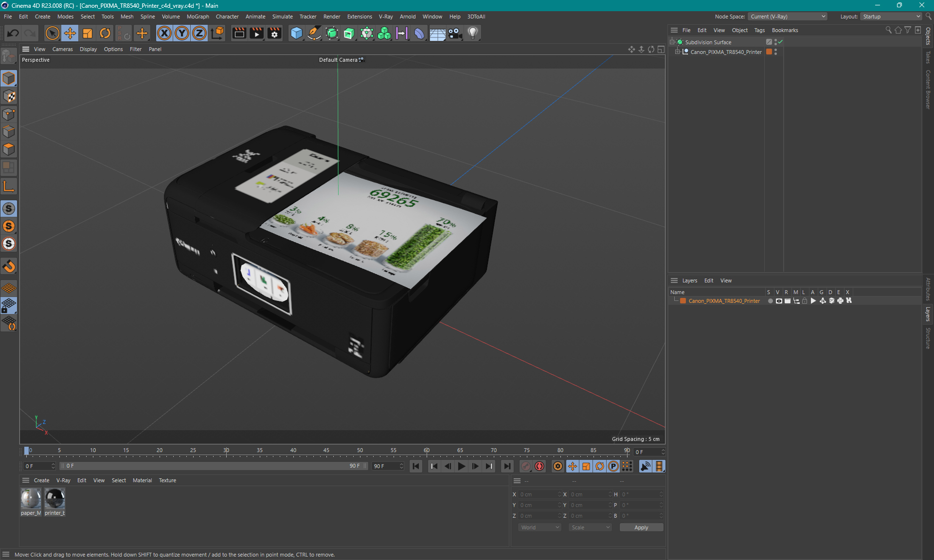Click the Cube primitive icon
The width and height of the screenshot is (934, 560).
pos(296,33)
